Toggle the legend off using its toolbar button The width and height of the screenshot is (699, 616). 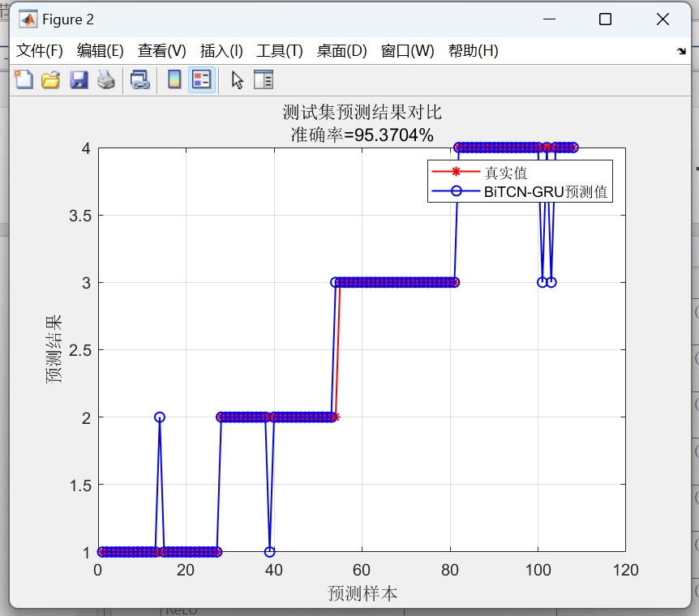(199, 79)
